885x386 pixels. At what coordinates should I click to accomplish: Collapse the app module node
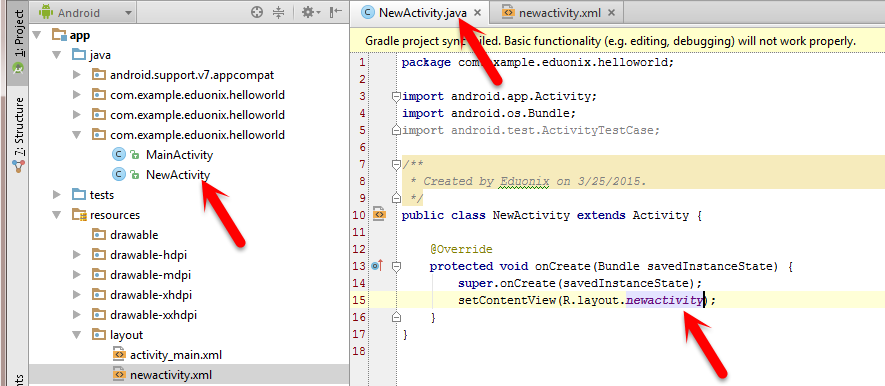point(37,35)
